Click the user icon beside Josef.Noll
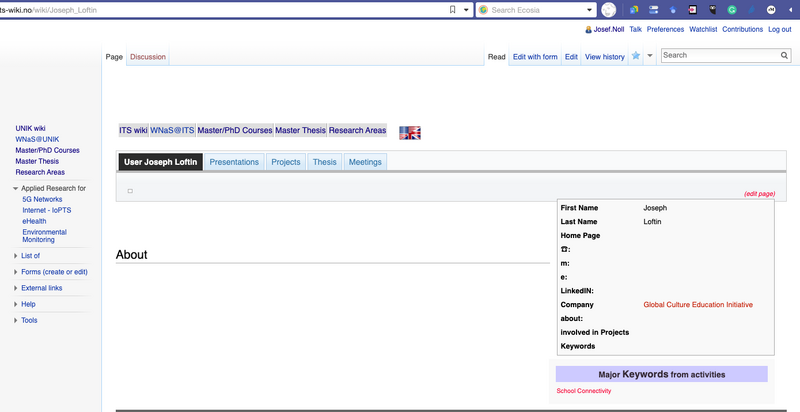 point(588,30)
